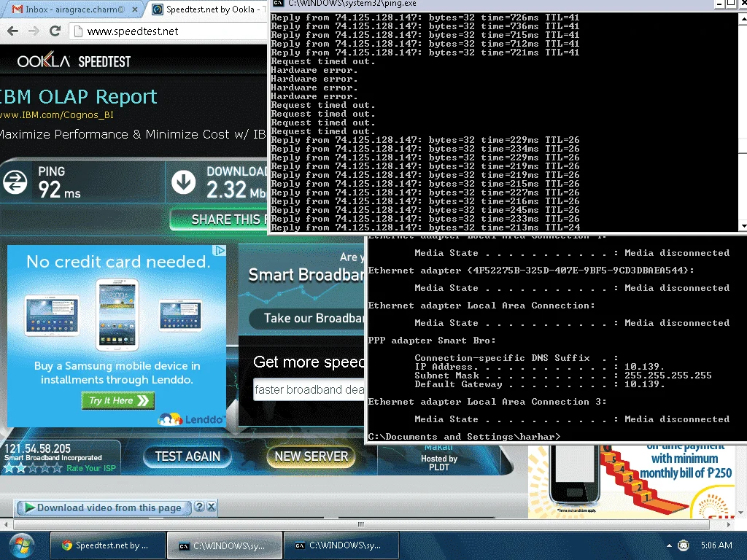Click the Download arrow icon
The width and height of the screenshot is (747, 560).
[x=183, y=182]
